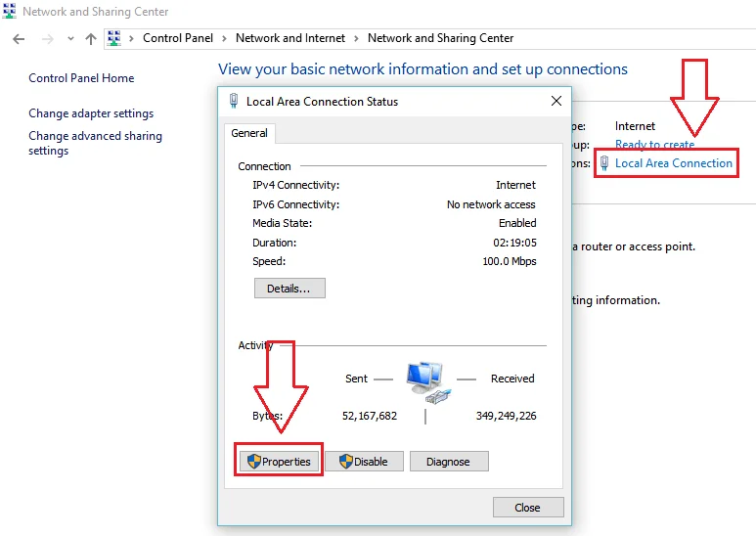756x536 pixels.
Task: Select Network and Sharing Center breadcrumb
Action: pos(440,38)
